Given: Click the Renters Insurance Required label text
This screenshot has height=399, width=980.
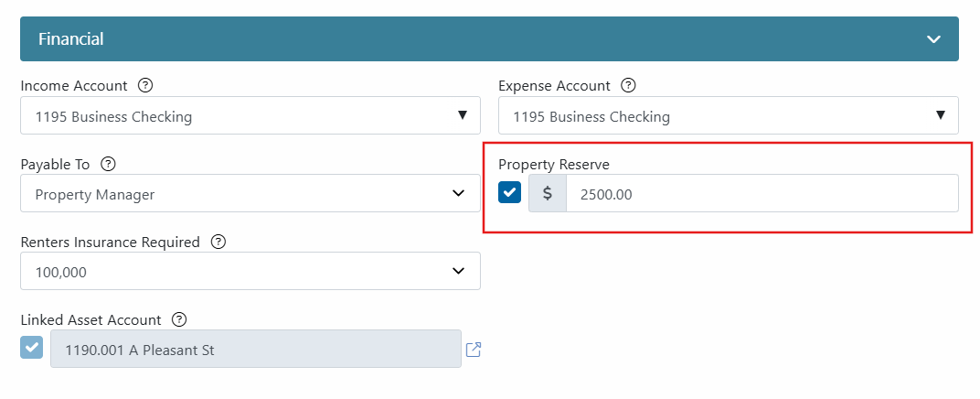Looking at the screenshot, I should (110, 243).
